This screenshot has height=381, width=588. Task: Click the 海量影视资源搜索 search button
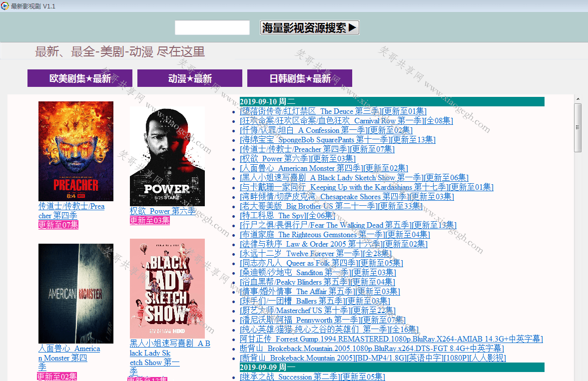pyautogui.click(x=310, y=27)
